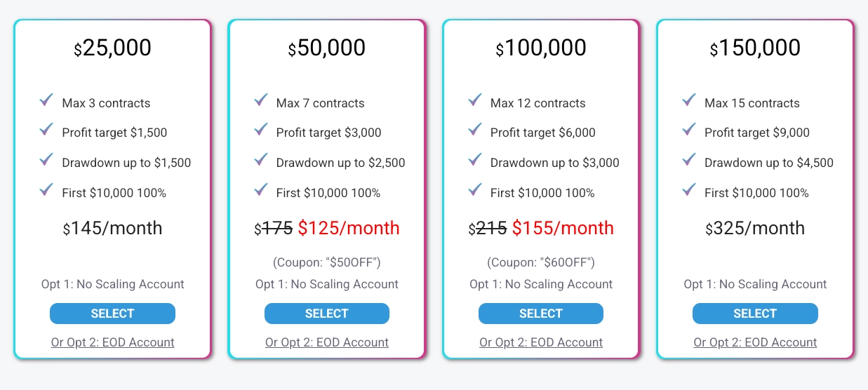This screenshot has height=390, width=868.
Task: Click checkmark beside Drawdown up to $3,000
Action: click(x=475, y=160)
